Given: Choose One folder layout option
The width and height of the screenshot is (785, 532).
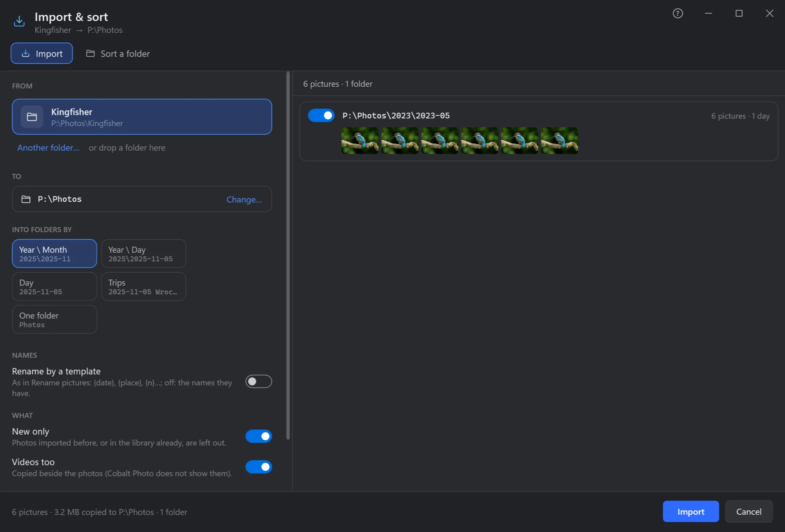Looking at the screenshot, I should tap(55, 320).
